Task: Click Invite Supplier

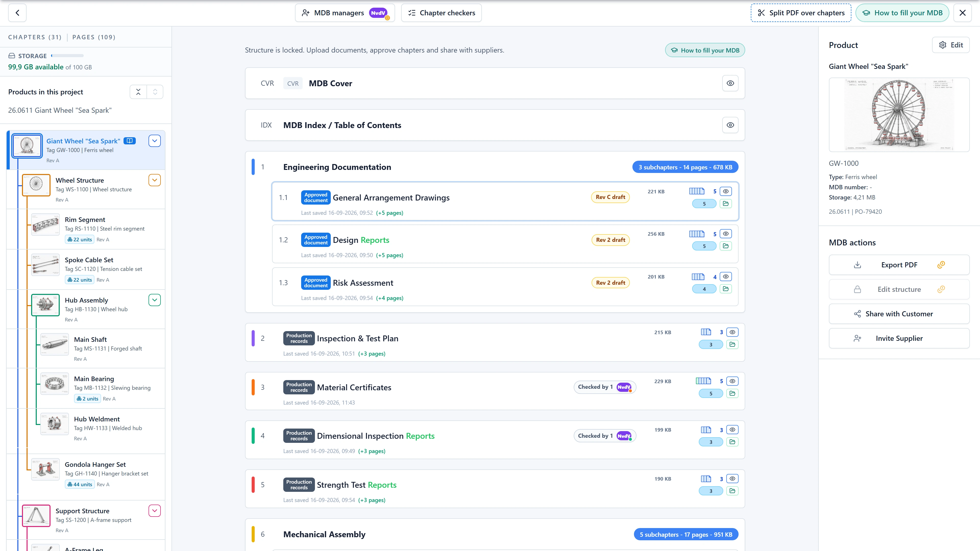Action: pyautogui.click(x=899, y=338)
